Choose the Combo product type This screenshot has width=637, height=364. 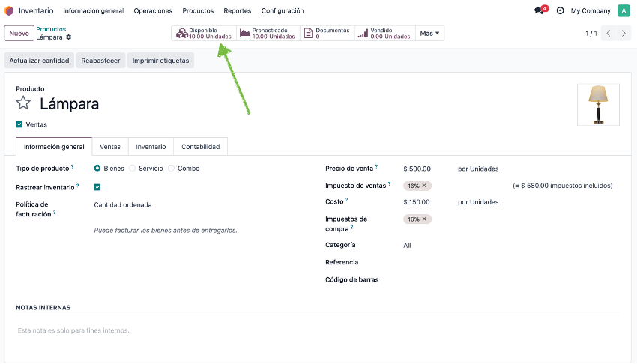(x=172, y=169)
